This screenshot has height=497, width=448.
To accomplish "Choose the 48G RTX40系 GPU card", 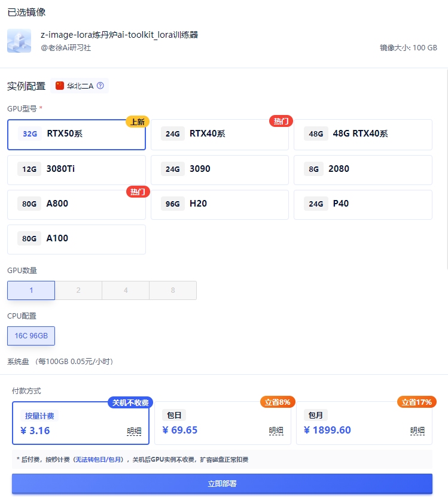I will pyautogui.click(x=362, y=134).
